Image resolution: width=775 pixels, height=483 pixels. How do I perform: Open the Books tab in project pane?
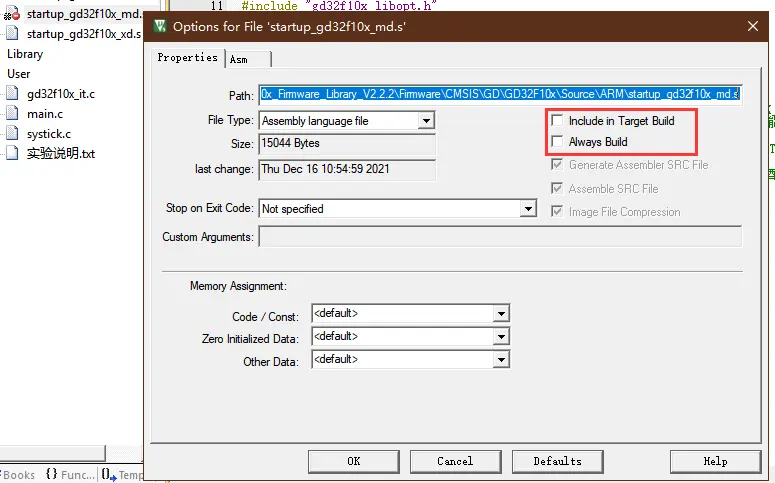tap(18, 475)
